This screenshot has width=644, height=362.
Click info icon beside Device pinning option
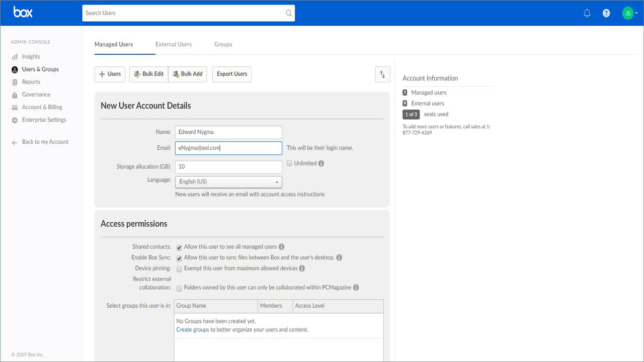[x=302, y=268]
